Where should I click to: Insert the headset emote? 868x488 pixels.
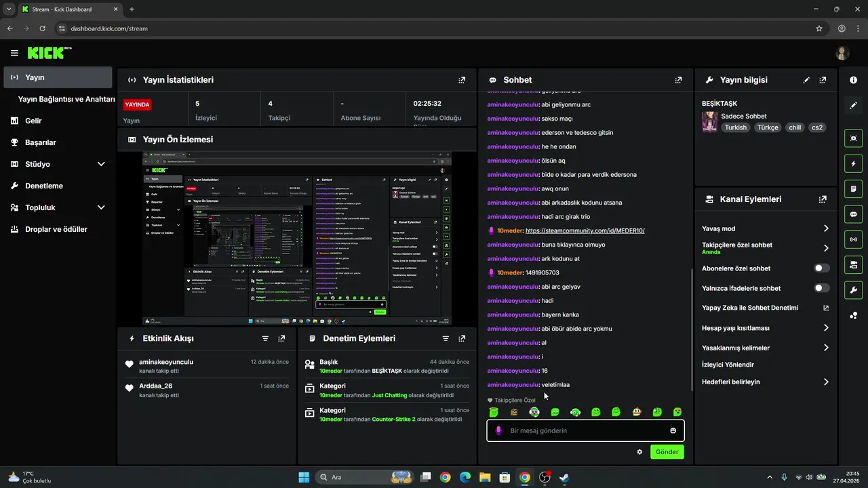(x=576, y=412)
